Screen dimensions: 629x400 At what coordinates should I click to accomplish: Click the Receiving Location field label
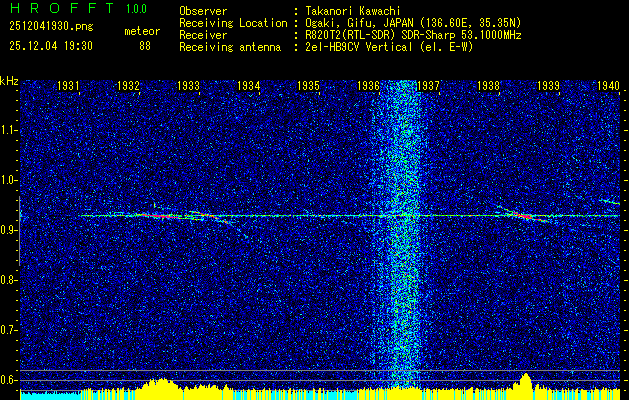click(233, 23)
